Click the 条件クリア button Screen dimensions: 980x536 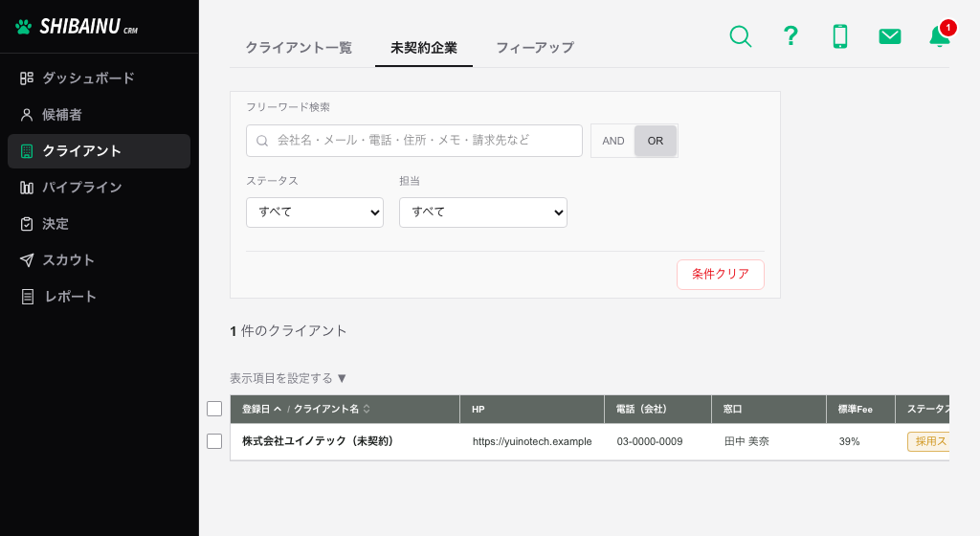coord(720,275)
